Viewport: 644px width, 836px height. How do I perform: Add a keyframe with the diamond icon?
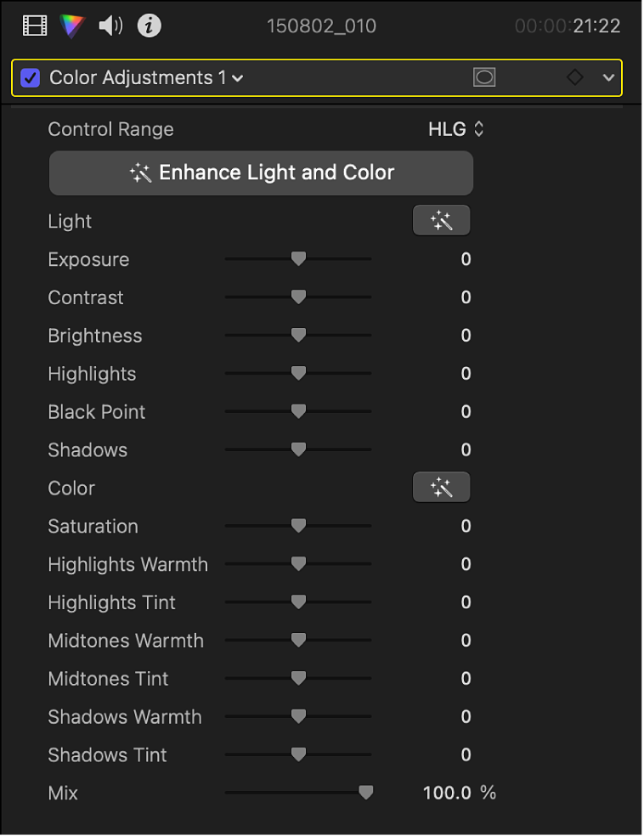pyautogui.click(x=574, y=77)
